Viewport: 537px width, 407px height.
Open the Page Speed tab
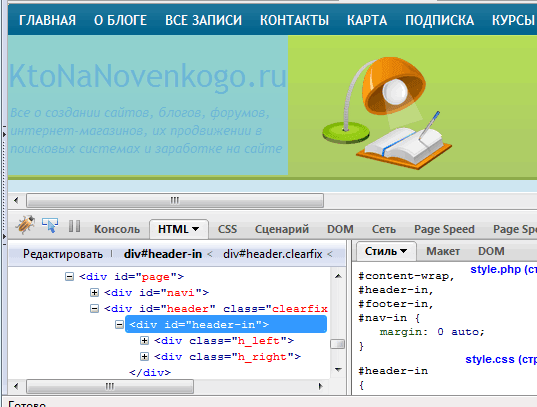tap(444, 229)
